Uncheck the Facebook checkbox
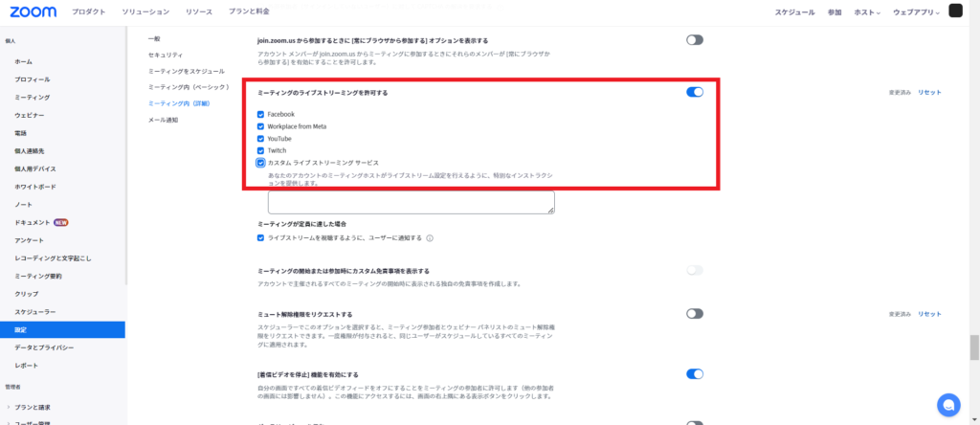The width and height of the screenshot is (980, 425). (260, 114)
